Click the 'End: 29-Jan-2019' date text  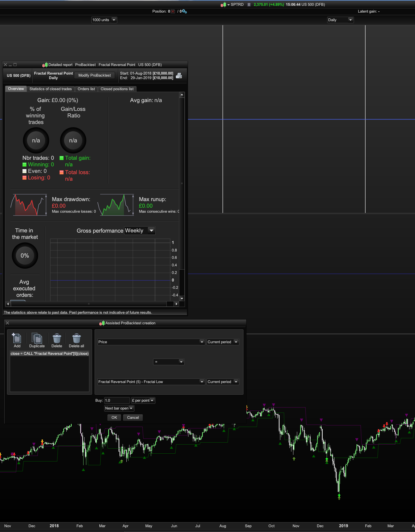coord(136,78)
